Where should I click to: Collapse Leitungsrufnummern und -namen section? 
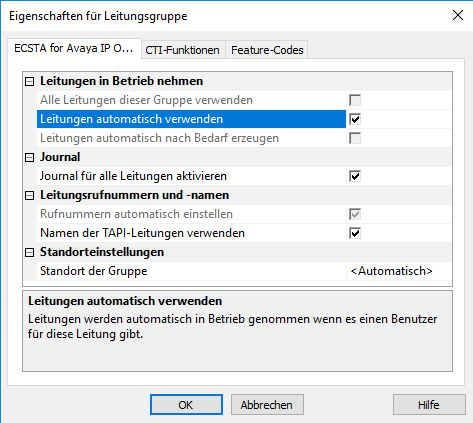click(30, 195)
